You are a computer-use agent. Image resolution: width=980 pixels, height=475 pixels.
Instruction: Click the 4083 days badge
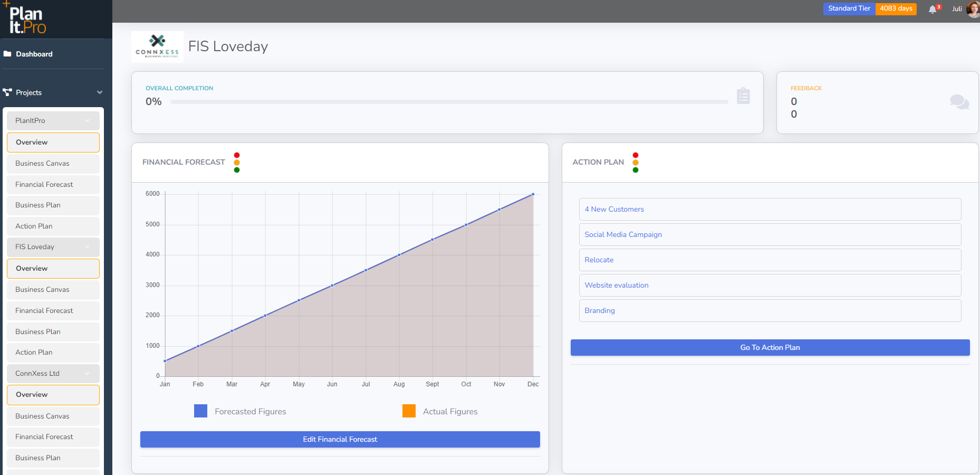pos(896,8)
